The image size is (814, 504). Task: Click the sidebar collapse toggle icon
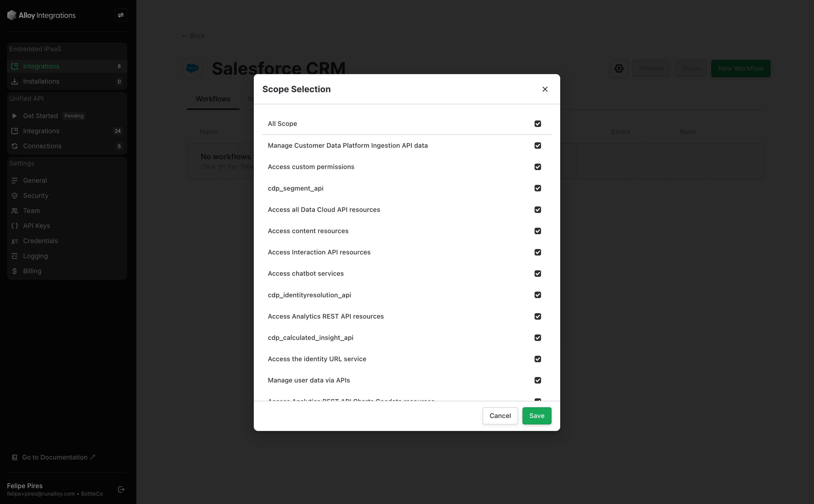point(121,15)
